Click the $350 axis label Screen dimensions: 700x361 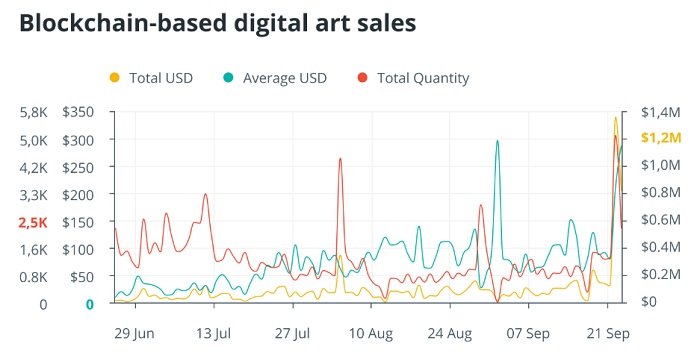coord(78,112)
